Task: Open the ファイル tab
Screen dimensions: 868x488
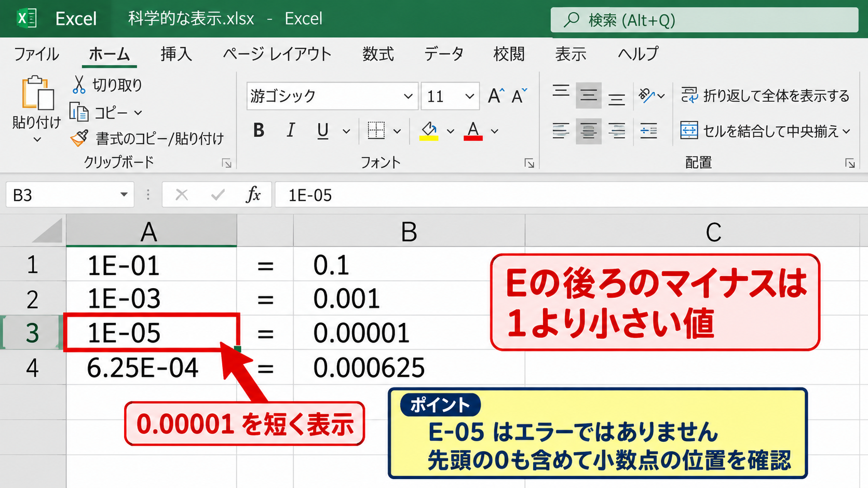Action: 36,54
